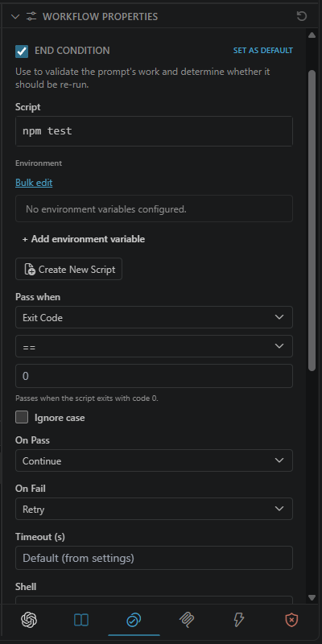The width and height of the screenshot is (322, 644).
Task: Click the scrollbar down arrow
Action: tap(312, 597)
